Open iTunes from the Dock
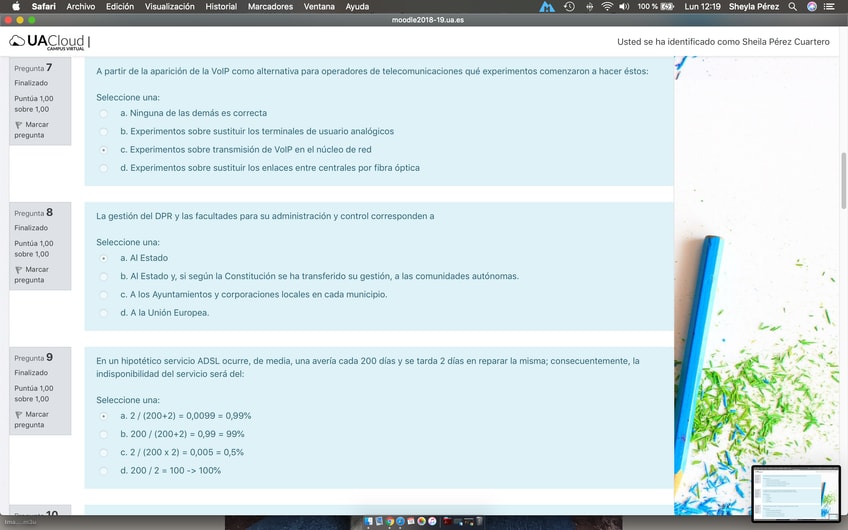The image size is (848, 530). (432, 521)
